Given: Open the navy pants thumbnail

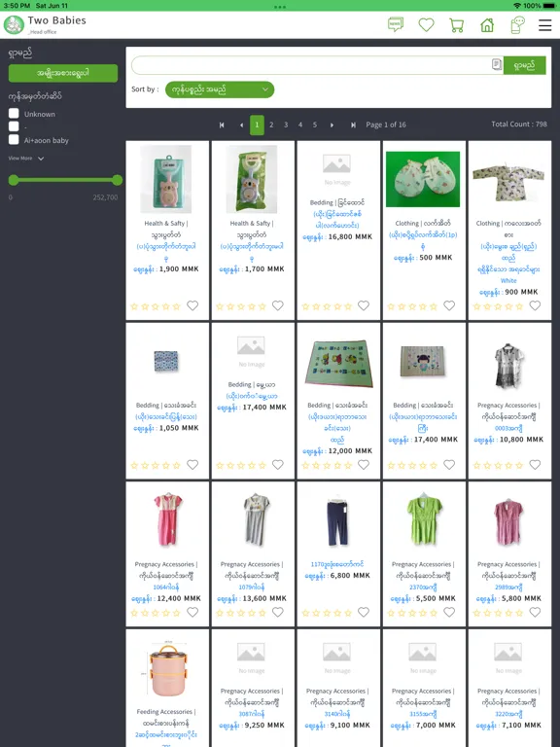Looking at the screenshot, I should pos(337,520).
